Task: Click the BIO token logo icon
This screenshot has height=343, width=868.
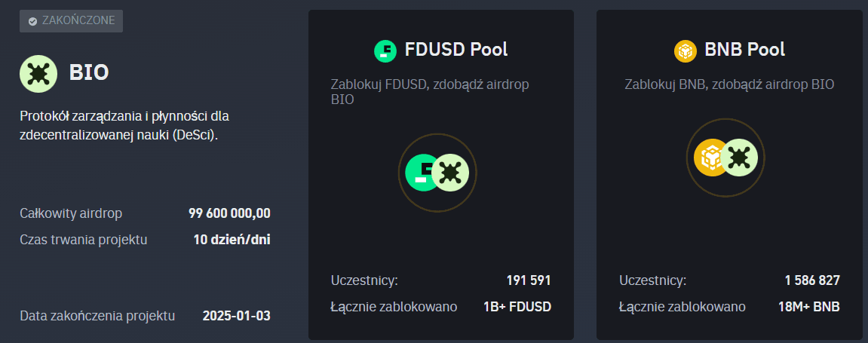Action: tap(38, 74)
